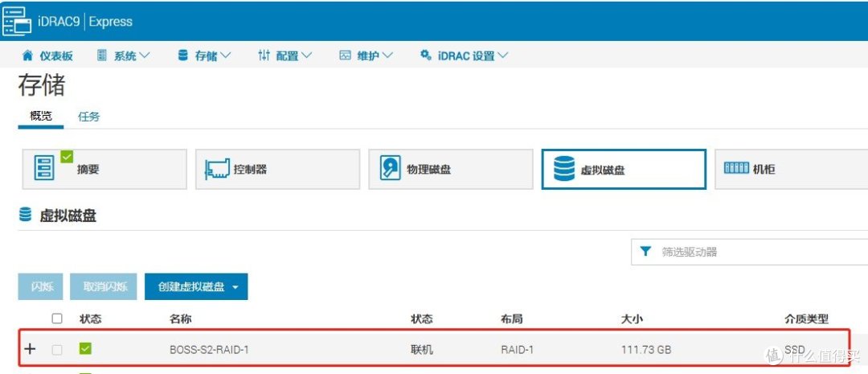Viewport: 868px width, 374px height.
Task: Open the 配置 dropdown menu
Action: coord(285,55)
